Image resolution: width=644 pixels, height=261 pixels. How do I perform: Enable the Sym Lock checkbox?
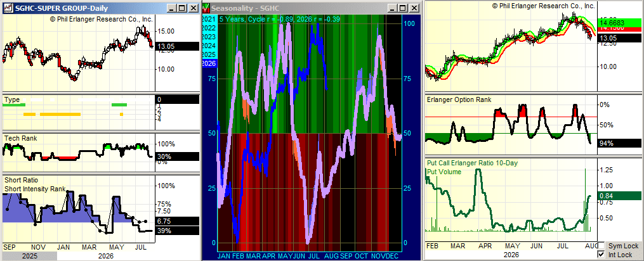601,246
